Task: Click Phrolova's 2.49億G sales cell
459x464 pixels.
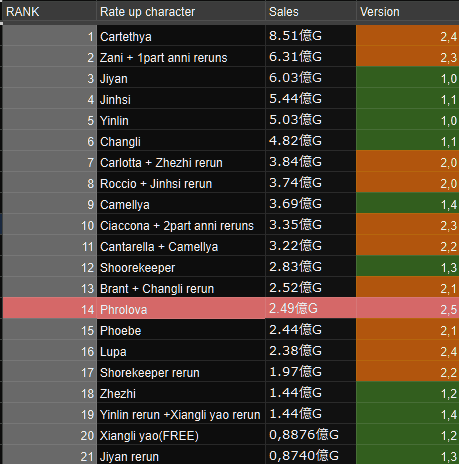Action: [x=311, y=309]
